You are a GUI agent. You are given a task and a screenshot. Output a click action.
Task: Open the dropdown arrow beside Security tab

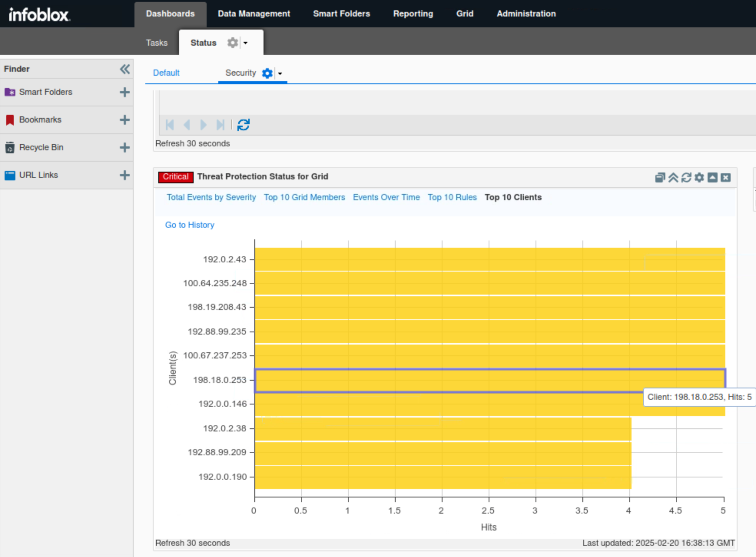(x=280, y=73)
